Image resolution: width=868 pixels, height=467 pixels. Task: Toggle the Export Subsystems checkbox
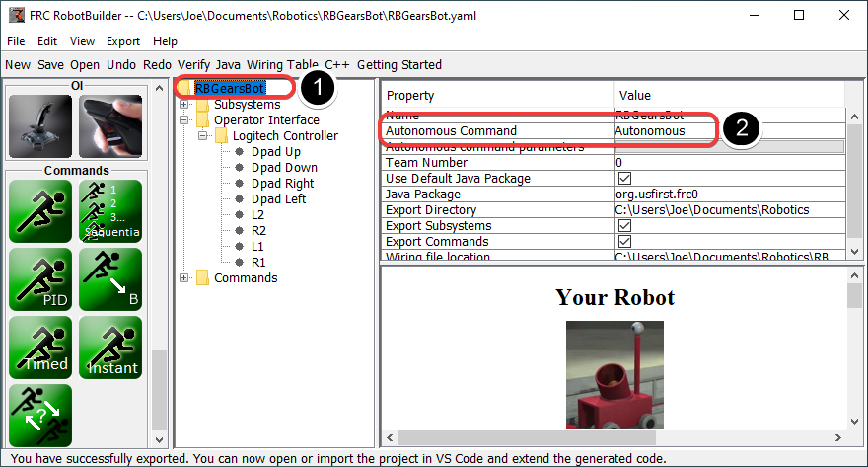[625, 225]
